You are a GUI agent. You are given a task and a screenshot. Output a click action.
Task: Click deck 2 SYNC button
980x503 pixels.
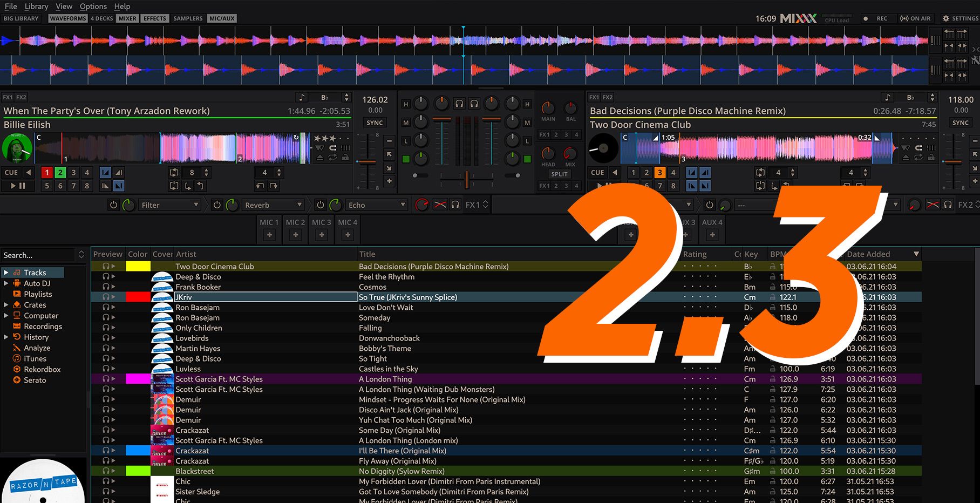(x=960, y=123)
